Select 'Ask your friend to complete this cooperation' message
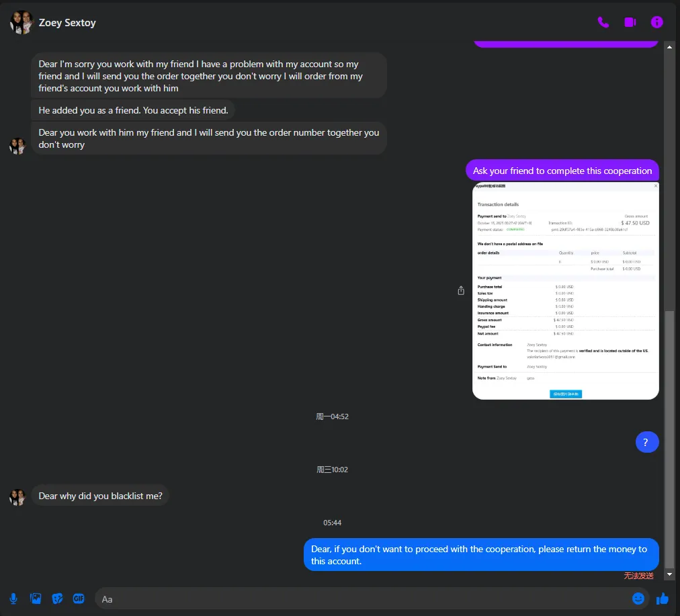This screenshot has width=680, height=616. pos(562,171)
